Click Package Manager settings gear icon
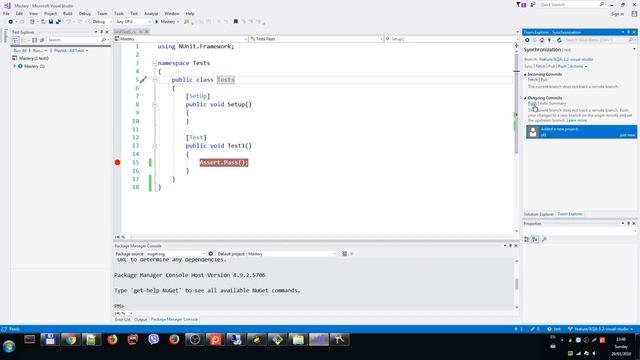Screen dimensions: 640x360 coord(211,254)
